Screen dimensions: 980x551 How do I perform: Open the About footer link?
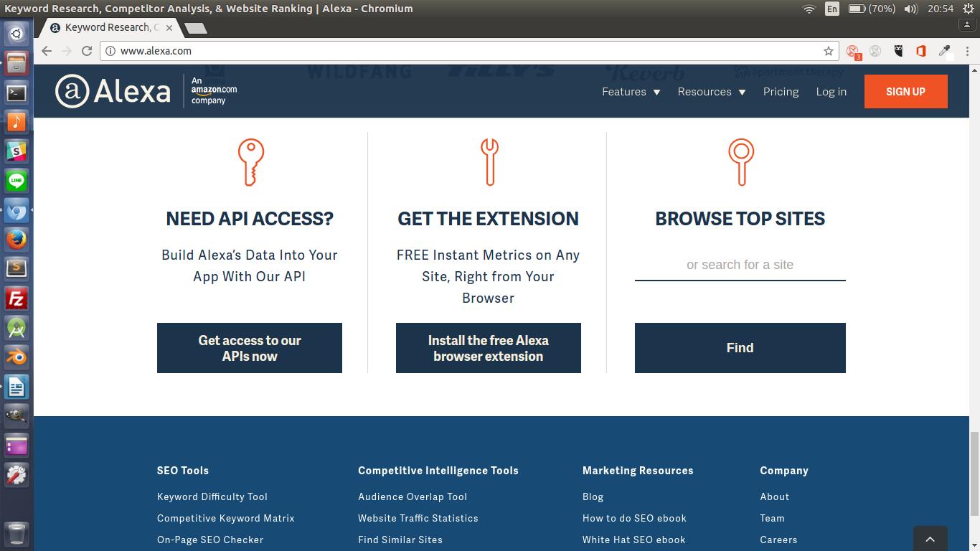pos(775,496)
